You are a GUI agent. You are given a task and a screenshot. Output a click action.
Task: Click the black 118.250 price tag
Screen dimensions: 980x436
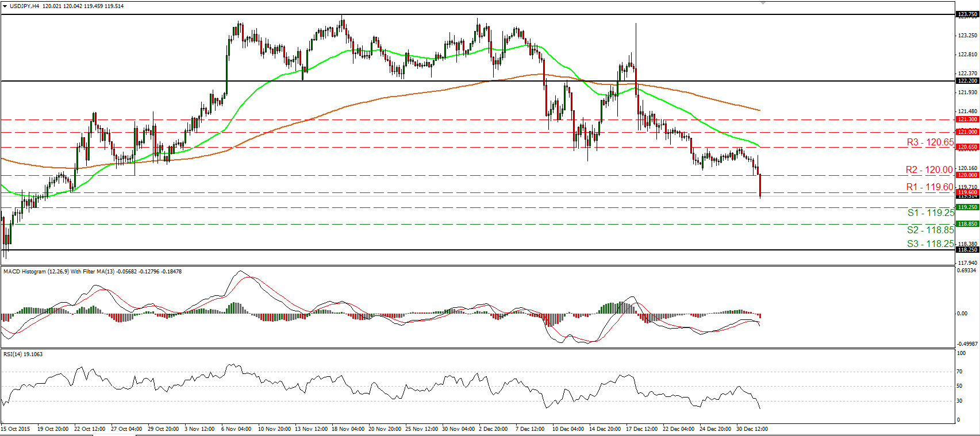pos(967,250)
